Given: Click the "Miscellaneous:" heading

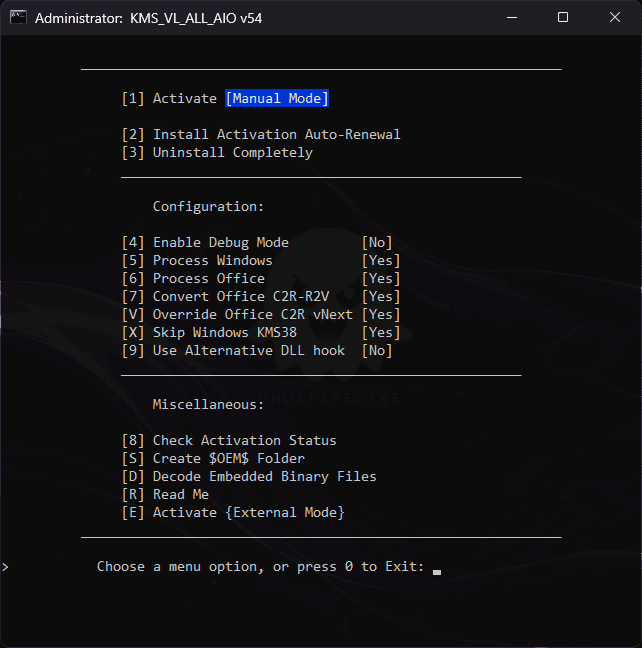Looking at the screenshot, I should click(x=208, y=404).
